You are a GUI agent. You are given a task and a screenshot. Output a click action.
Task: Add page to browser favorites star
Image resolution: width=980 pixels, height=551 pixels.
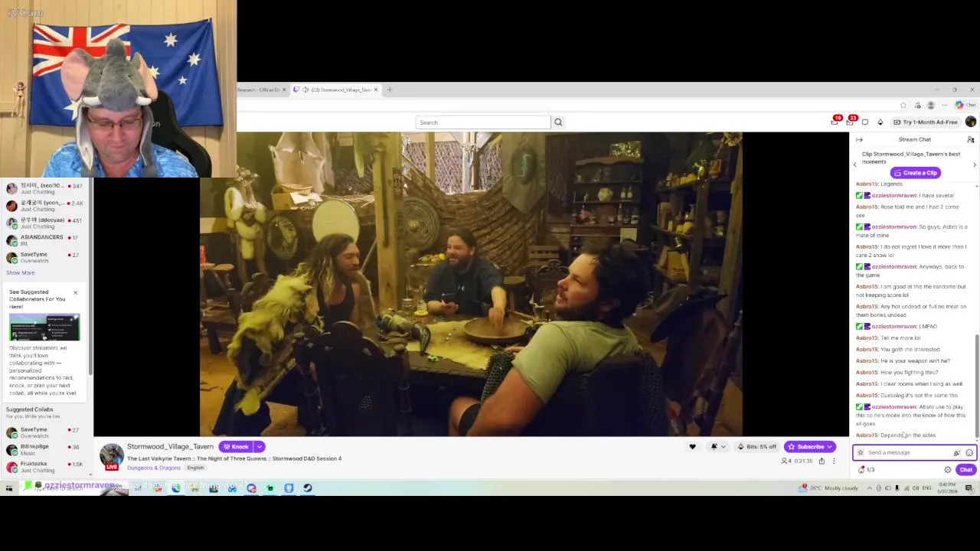pos(903,105)
